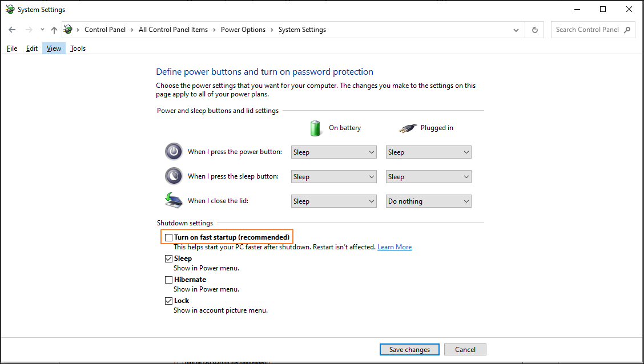Viewport: 644px width, 364px height.
Task: Open sleep button On battery dropdown
Action: pyautogui.click(x=334, y=177)
